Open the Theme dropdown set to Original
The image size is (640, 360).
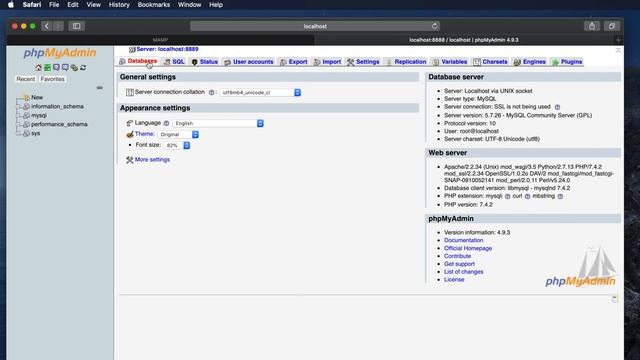pos(178,134)
